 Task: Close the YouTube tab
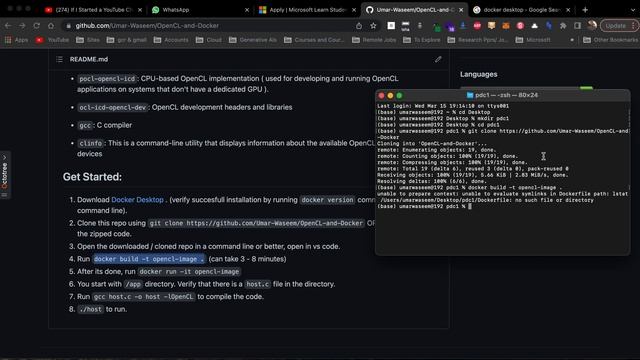140,10
